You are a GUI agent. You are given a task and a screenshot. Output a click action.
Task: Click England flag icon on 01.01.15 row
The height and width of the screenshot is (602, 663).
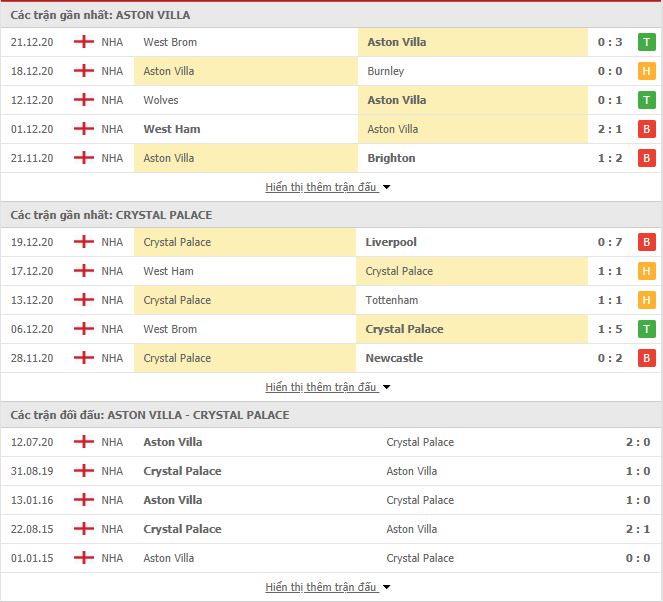[x=84, y=558]
